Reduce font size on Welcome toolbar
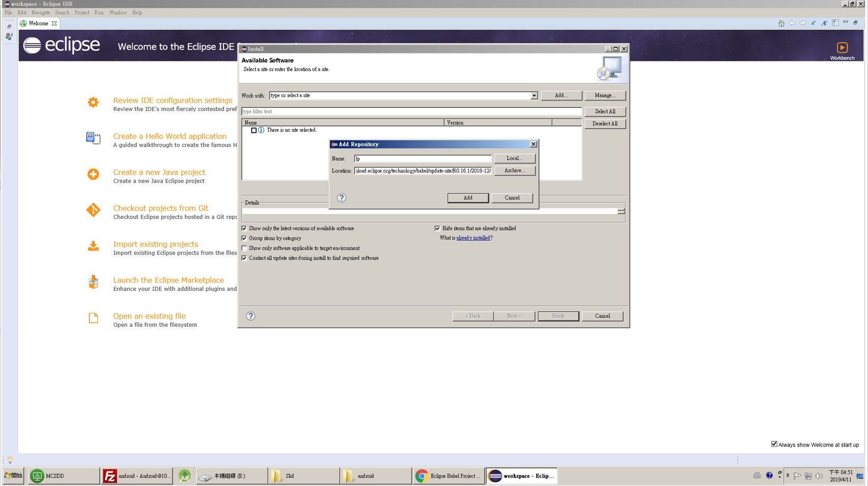 point(814,23)
